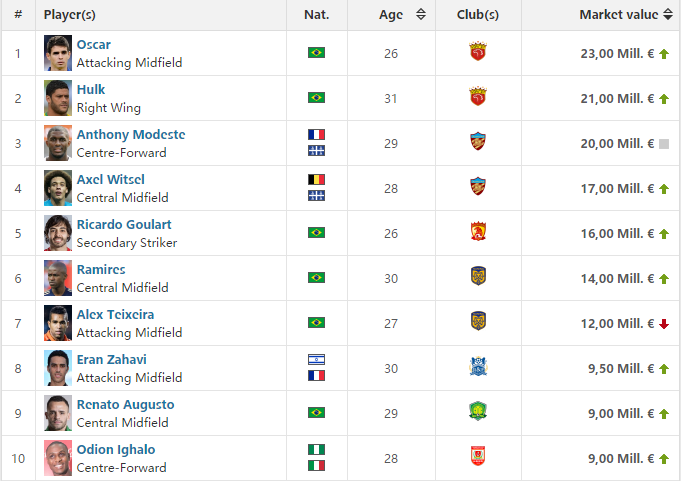Screen dimensions: 681x481
Task: Click Eran Zahavi's club crest icon
Action: [x=478, y=367]
